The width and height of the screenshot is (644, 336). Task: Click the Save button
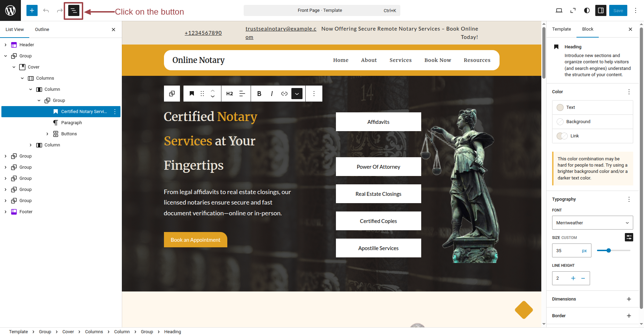click(x=618, y=10)
